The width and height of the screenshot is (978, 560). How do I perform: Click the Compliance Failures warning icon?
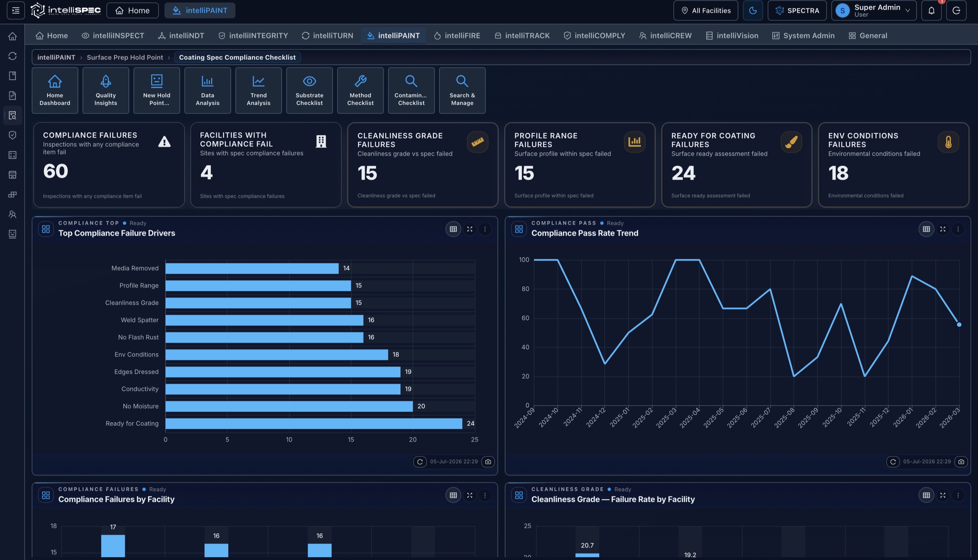164,142
